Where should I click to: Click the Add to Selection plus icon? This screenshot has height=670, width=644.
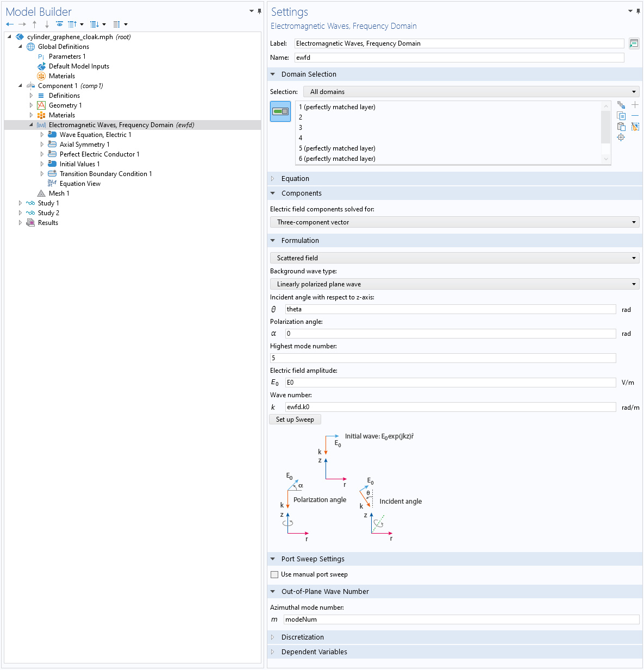(635, 105)
